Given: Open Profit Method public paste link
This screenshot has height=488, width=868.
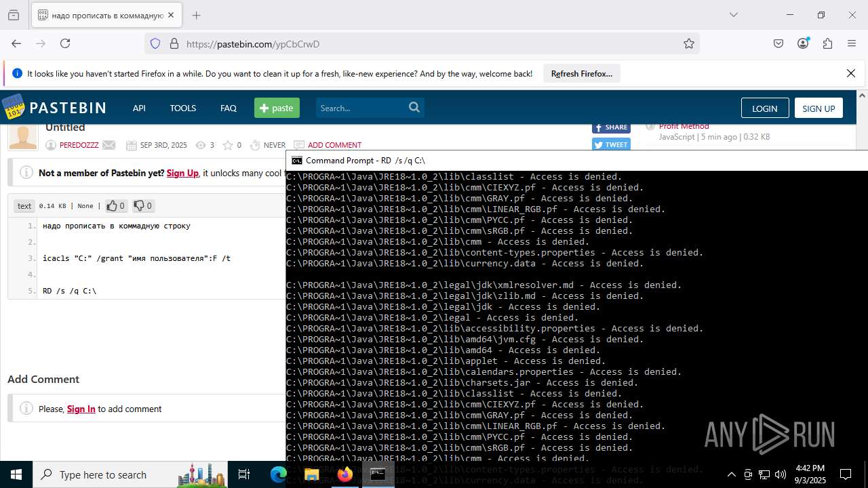Looking at the screenshot, I should click(684, 126).
